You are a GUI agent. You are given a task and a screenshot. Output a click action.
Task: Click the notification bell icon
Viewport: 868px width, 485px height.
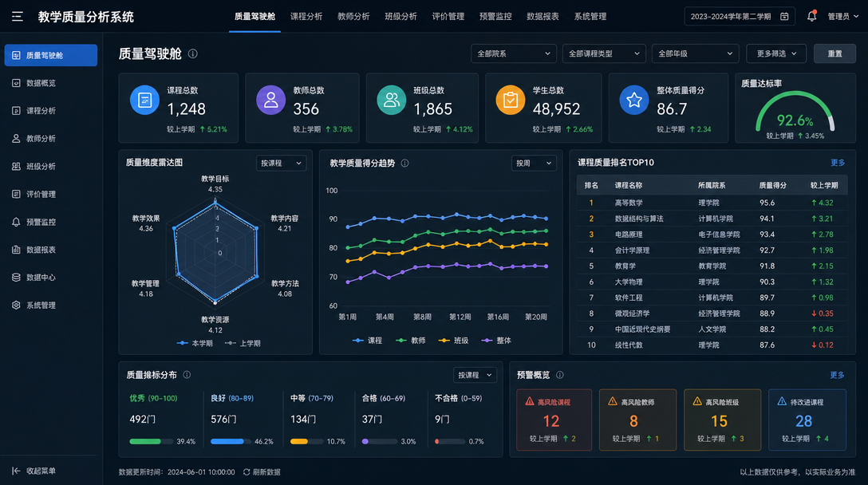tap(811, 16)
